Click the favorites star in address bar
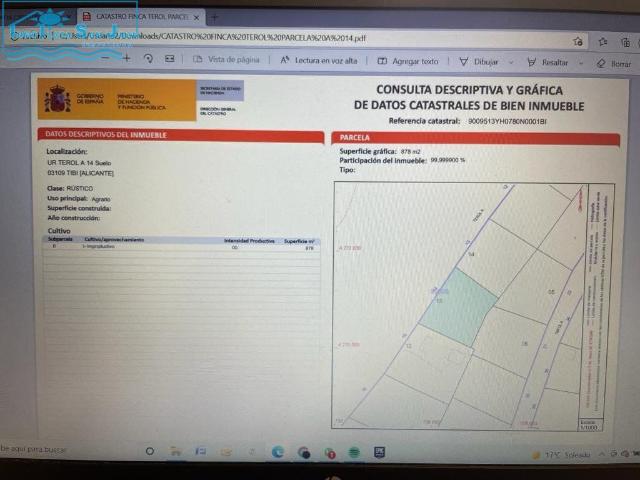Viewport: 640px width, 480px height. point(578,41)
